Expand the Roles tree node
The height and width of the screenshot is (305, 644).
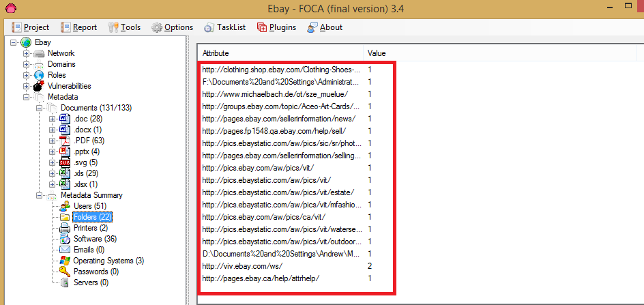click(27, 75)
